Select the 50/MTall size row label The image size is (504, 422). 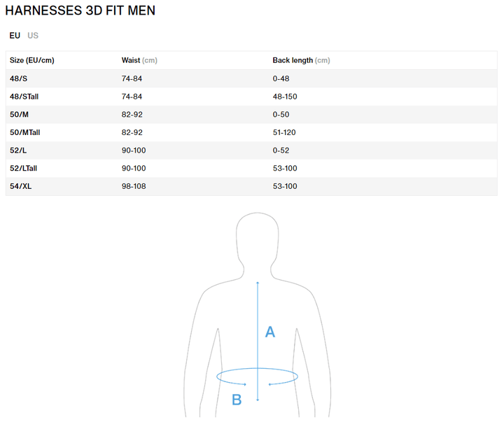tap(26, 132)
